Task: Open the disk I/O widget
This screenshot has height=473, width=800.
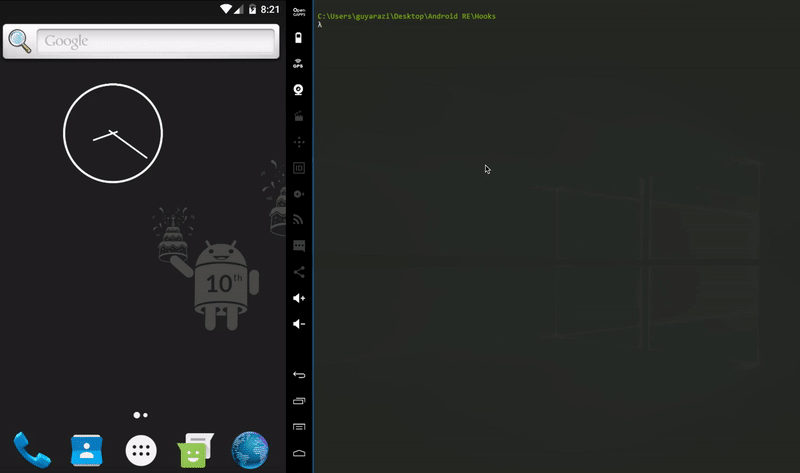Action: point(299,194)
